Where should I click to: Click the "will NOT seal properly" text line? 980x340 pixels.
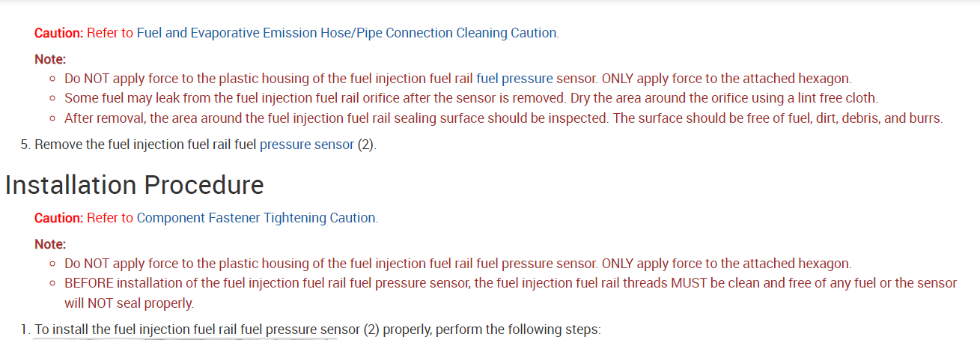pyautogui.click(x=129, y=303)
